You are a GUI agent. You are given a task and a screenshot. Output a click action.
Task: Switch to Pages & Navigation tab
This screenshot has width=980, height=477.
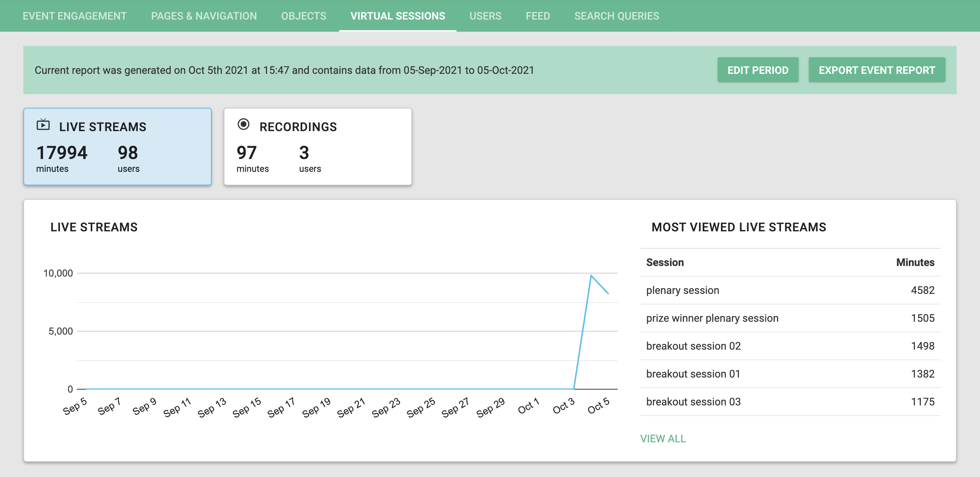[x=204, y=16]
